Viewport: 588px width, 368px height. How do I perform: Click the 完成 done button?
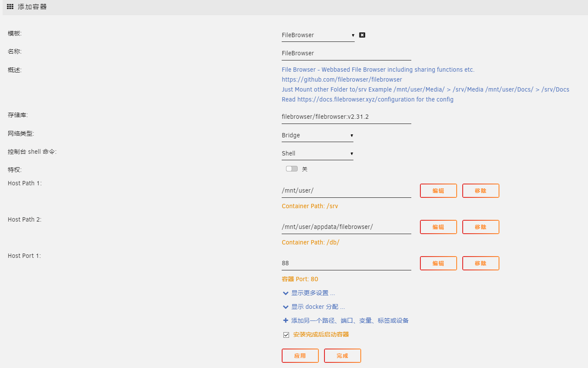[x=343, y=356]
